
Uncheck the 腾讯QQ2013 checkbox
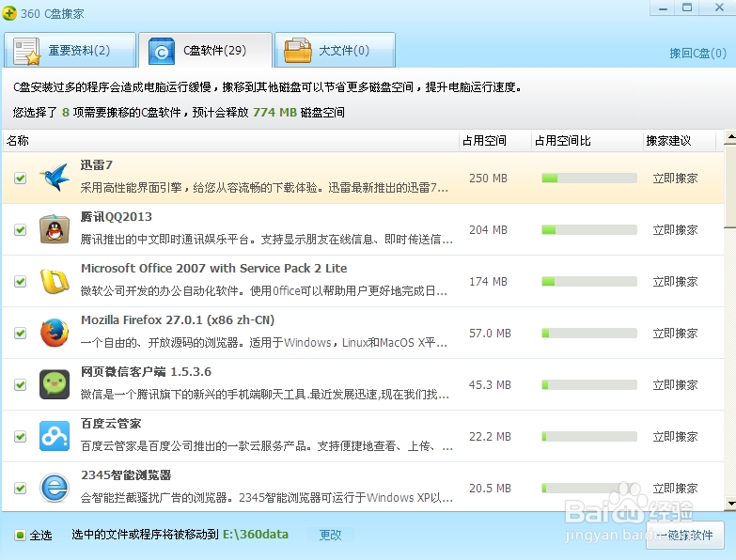(20, 230)
